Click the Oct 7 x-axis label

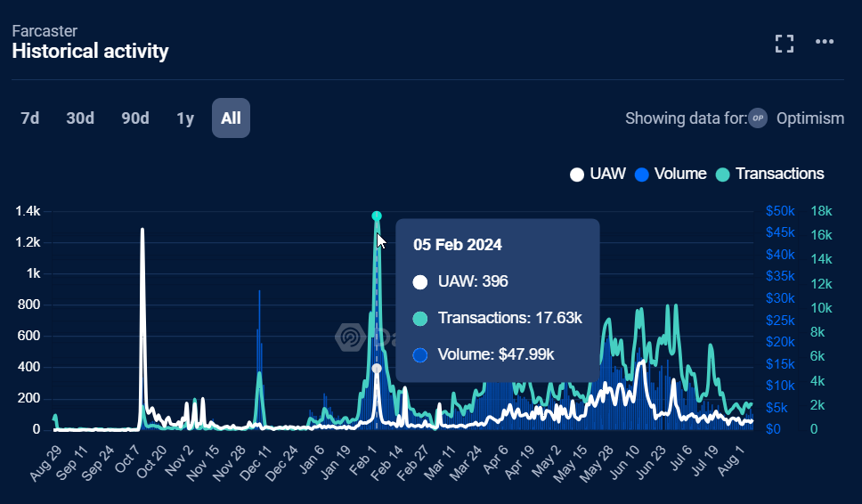126,460
